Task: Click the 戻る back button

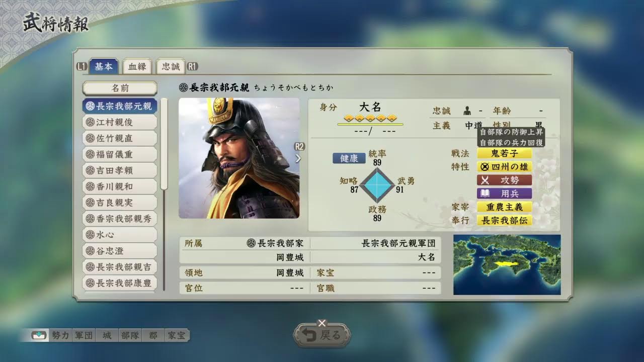Action: (322, 335)
